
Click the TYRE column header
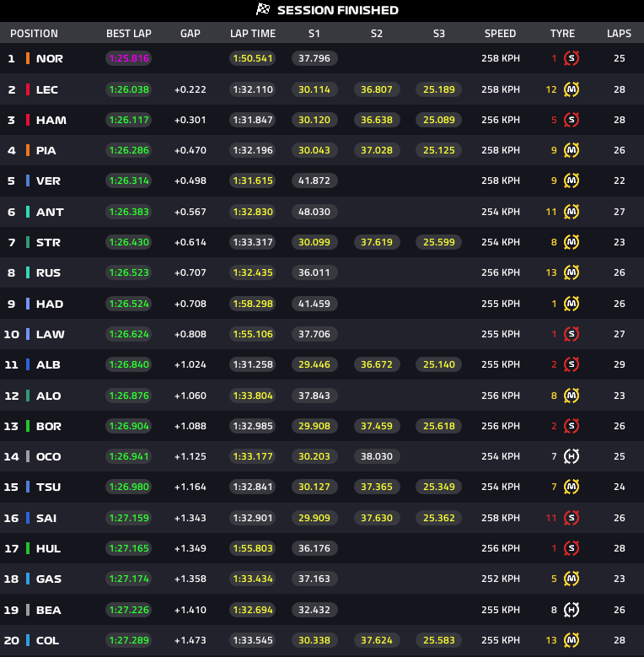pyautogui.click(x=562, y=34)
